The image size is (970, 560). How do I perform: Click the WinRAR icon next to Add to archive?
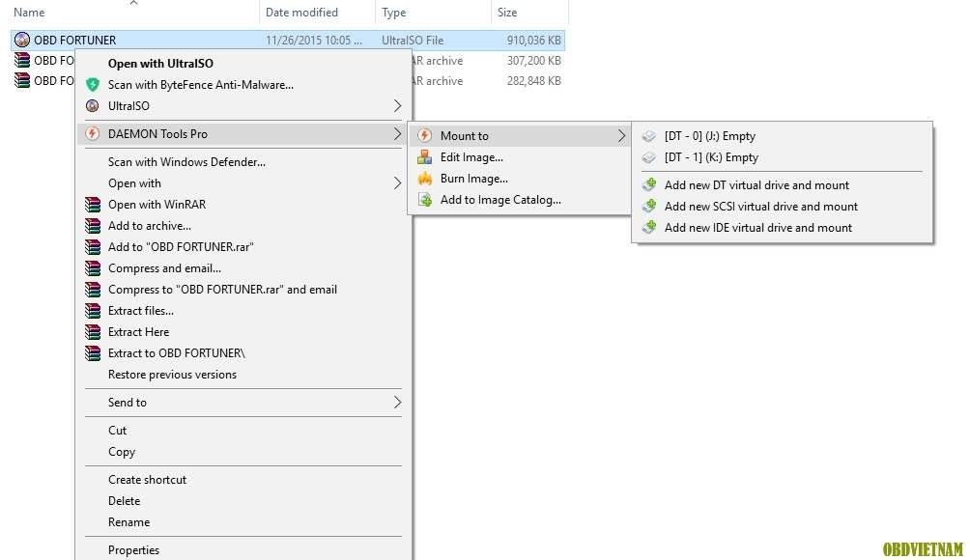coord(93,226)
